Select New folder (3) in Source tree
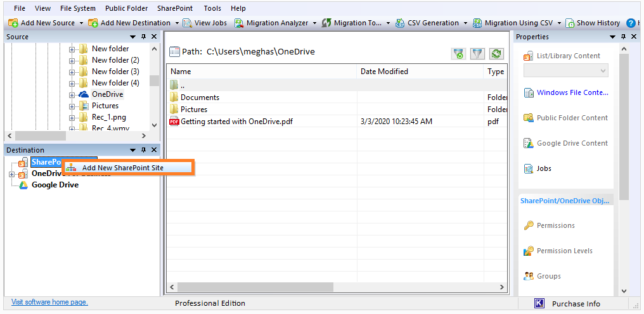 click(x=115, y=72)
